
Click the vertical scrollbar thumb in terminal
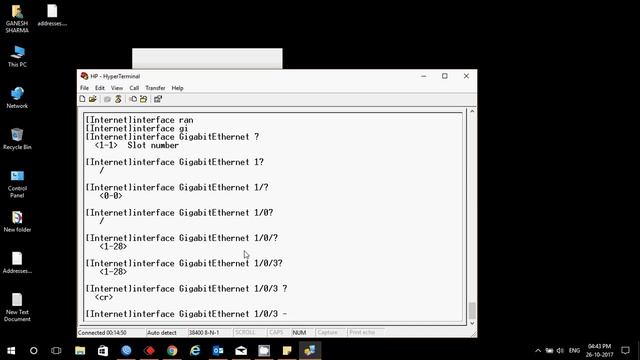pyautogui.click(x=472, y=311)
